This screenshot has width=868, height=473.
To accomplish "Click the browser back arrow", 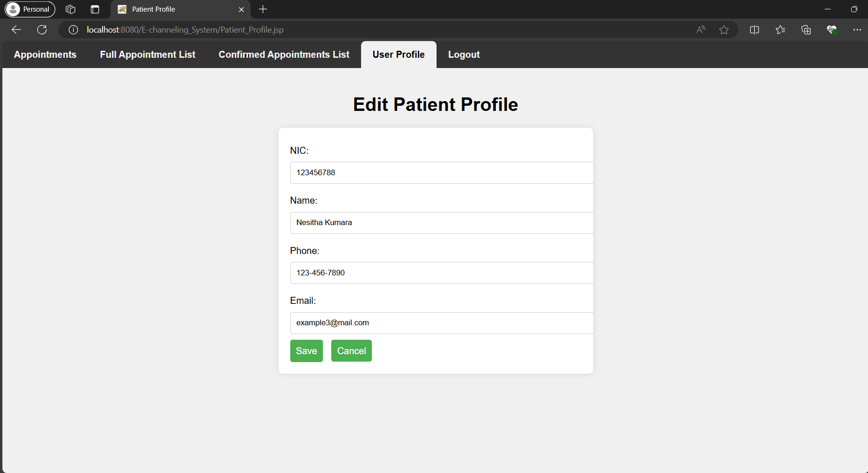I will click(16, 30).
